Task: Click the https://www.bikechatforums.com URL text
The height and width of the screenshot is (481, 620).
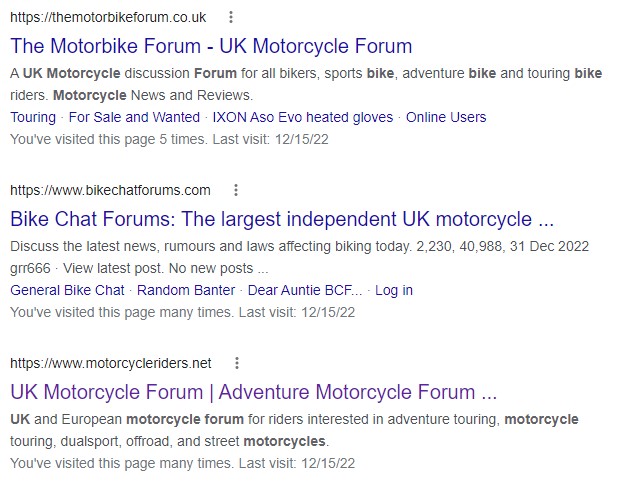Action: tap(110, 190)
